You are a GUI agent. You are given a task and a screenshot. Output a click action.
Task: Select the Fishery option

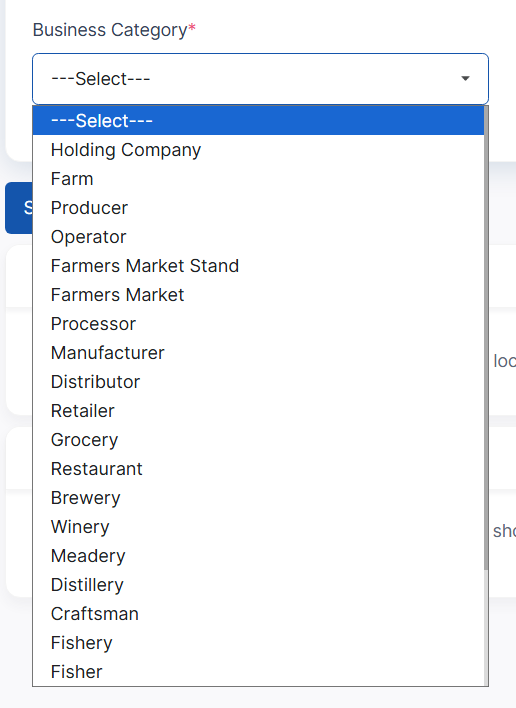[258, 643]
